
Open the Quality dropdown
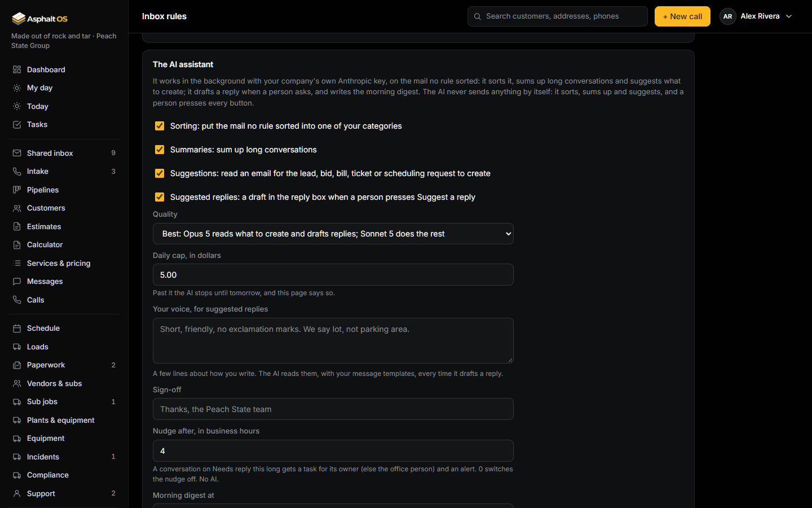pyautogui.click(x=333, y=234)
